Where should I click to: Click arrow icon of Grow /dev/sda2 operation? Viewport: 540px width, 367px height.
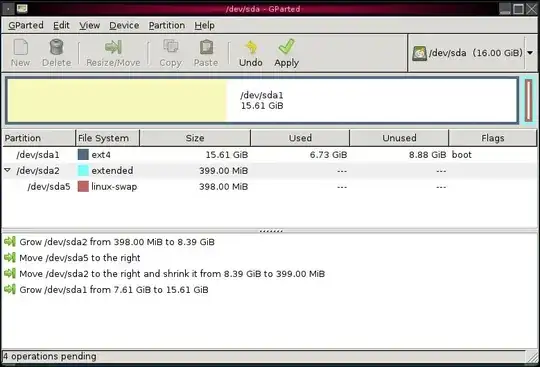coord(10,241)
